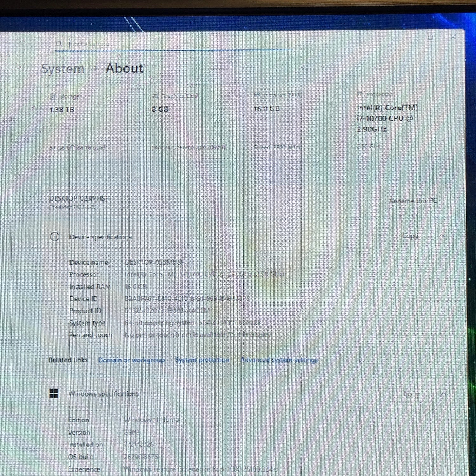Click the Pen and touch value
The width and height of the screenshot is (476, 476).
tap(198, 335)
